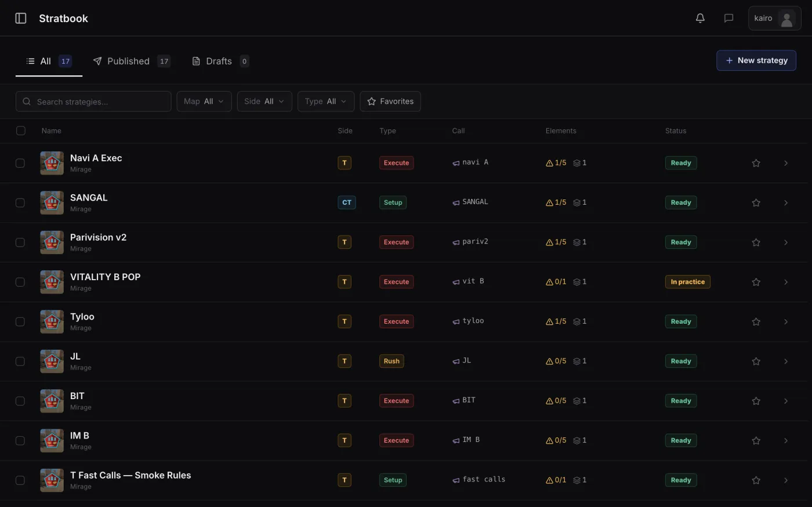Toggle the Favorites filter button
This screenshot has width=812, height=507.
tap(390, 102)
